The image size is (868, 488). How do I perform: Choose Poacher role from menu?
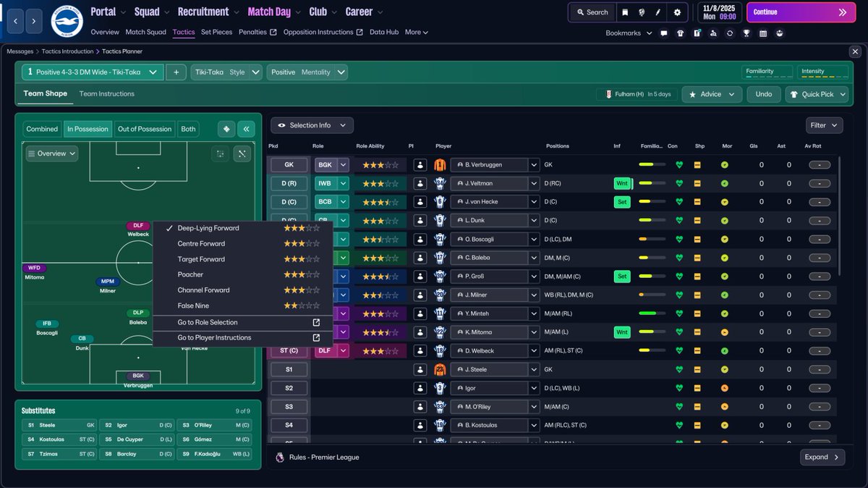click(242, 274)
